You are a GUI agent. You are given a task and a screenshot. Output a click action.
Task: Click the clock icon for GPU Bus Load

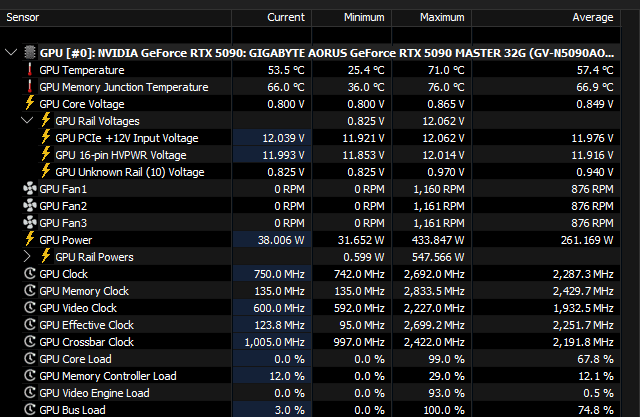pos(30,409)
